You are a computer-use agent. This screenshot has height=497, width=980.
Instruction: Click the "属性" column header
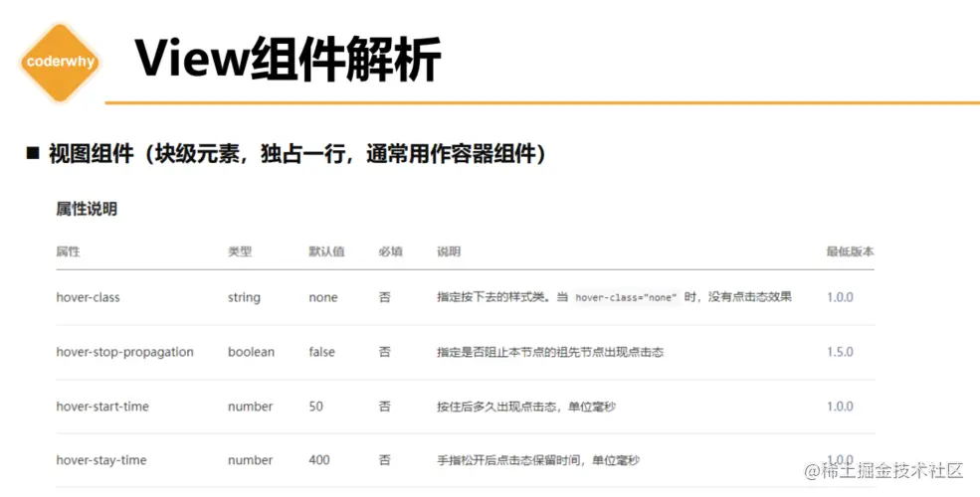[x=68, y=251]
